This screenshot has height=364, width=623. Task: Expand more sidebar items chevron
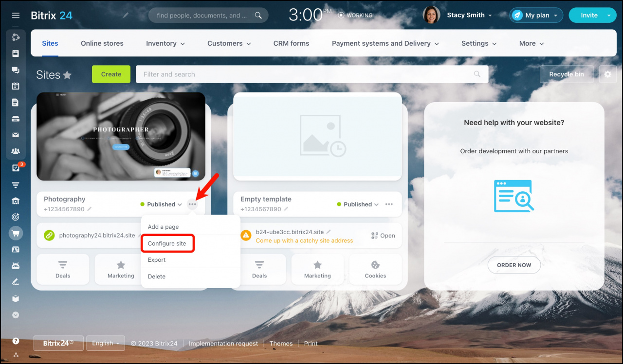[x=16, y=315]
